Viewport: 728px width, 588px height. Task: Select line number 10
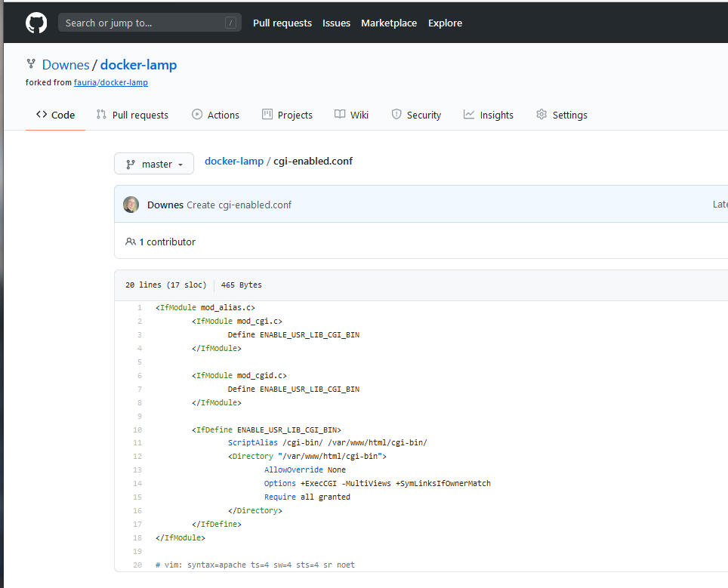coord(137,429)
